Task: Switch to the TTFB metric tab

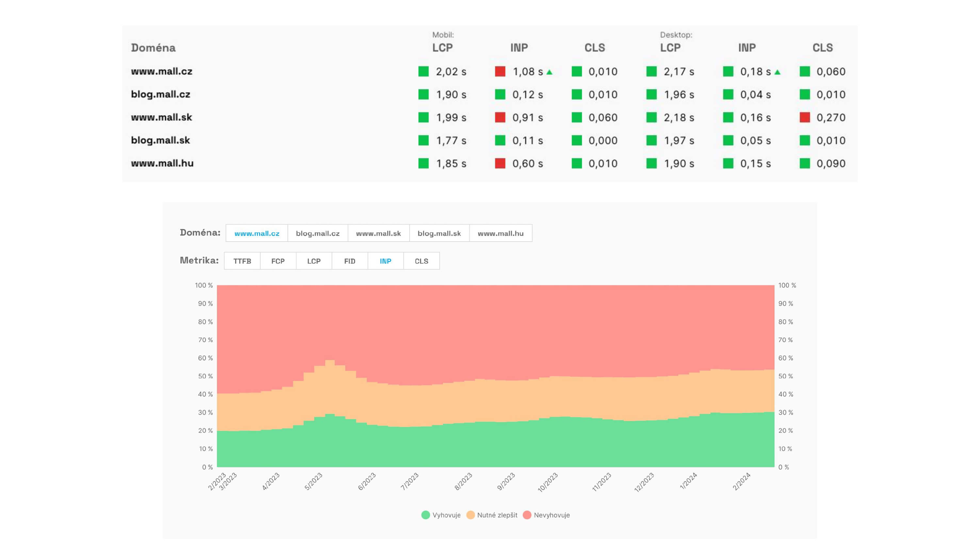Action: pyautogui.click(x=242, y=261)
